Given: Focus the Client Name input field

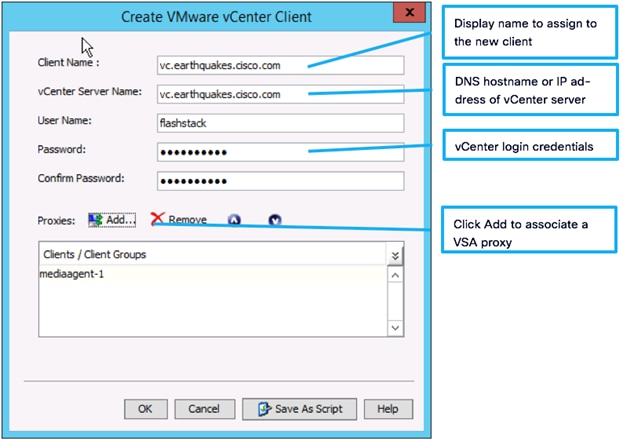Looking at the screenshot, I should coord(281,65).
